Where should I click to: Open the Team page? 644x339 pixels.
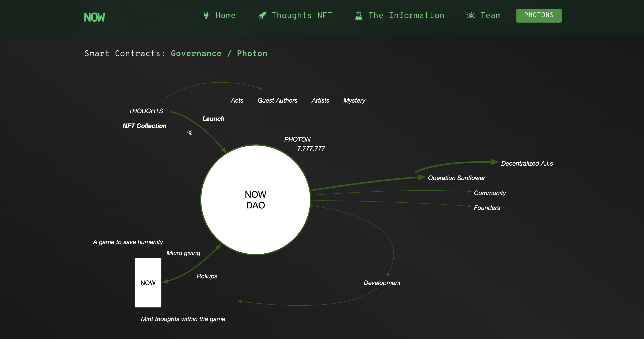pos(490,15)
